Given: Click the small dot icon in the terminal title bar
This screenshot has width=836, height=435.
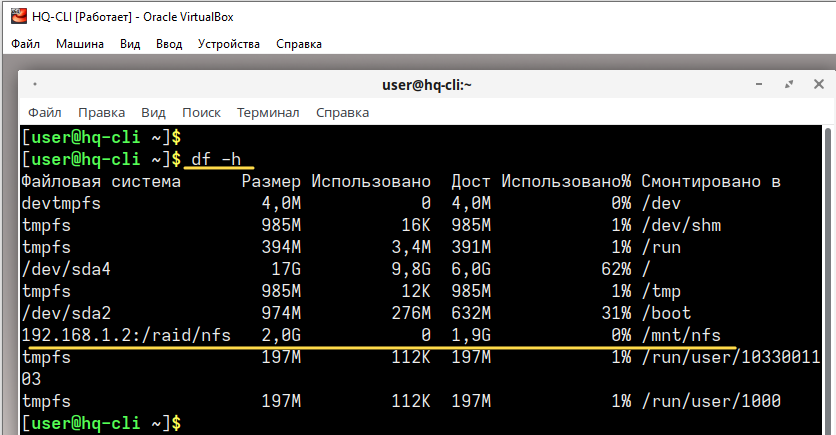Looking at the screenshot, I should [35, 84].
